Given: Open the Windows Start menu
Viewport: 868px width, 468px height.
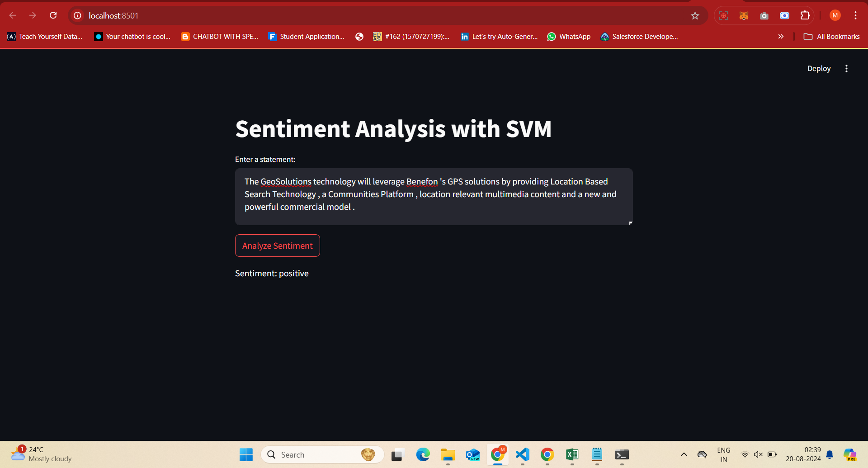Looking at the screenshot, I should point(246,454).
